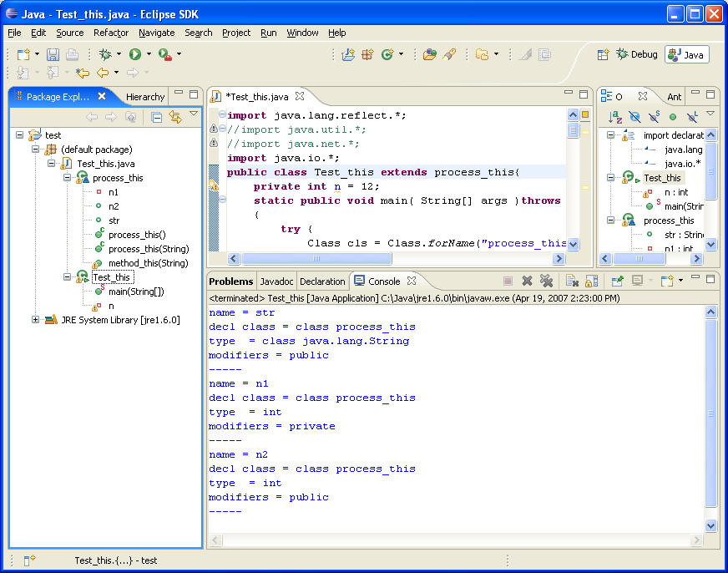This screenshot has width=728, height=573.
Task: Click the Clear Console icon
Action: pos(571,281)
